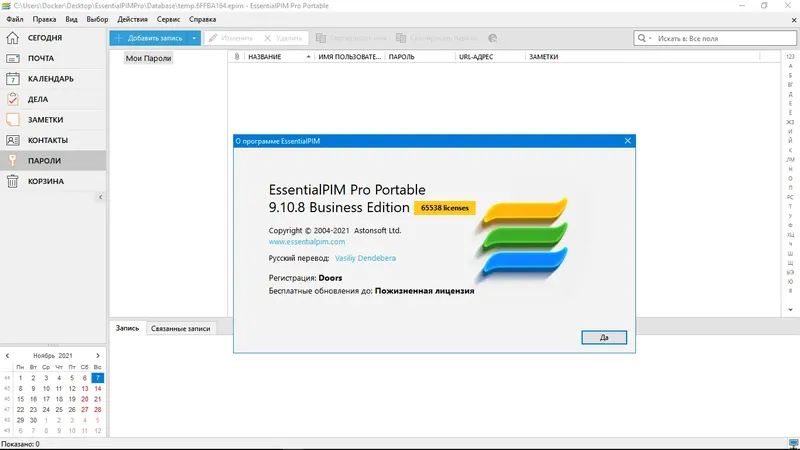Go to the Календарь module

coord(53,79)
